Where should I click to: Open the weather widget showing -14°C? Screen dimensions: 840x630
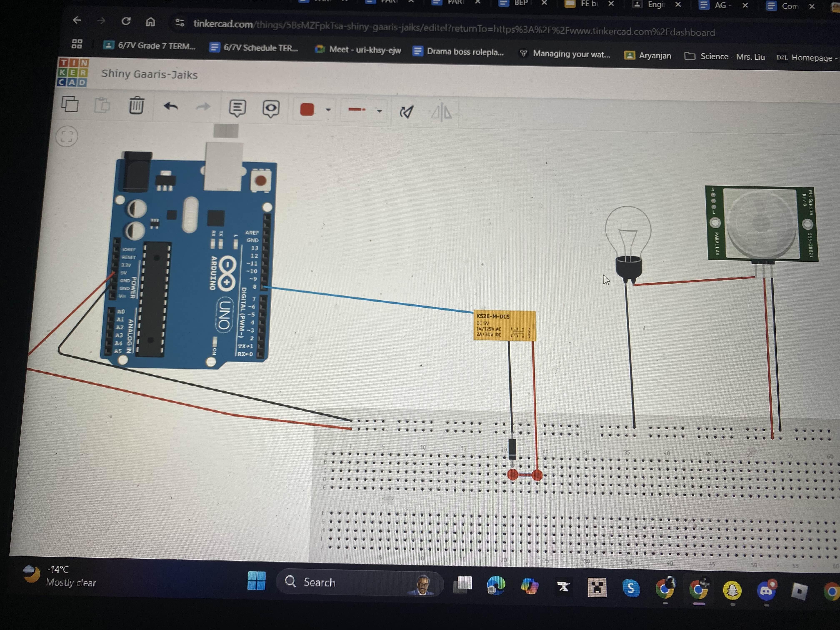click(x=60, y=576)
